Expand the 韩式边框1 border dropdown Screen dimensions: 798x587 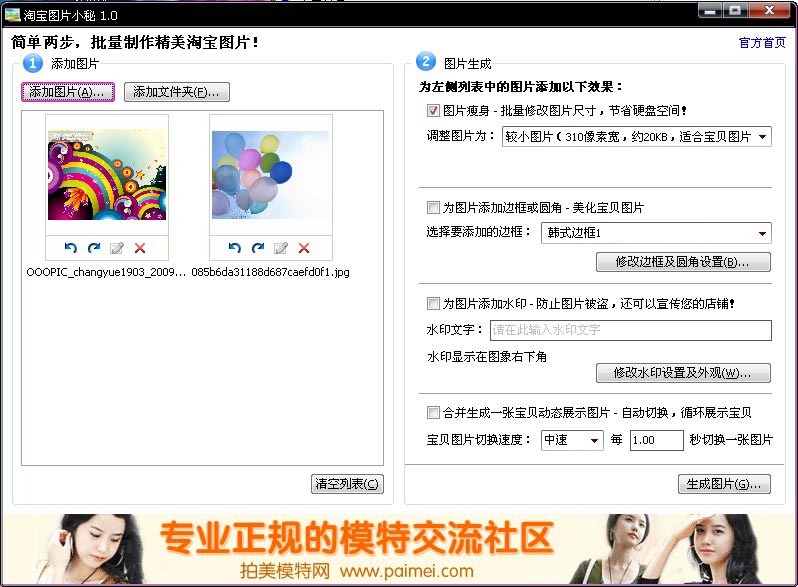pos(655,233)
